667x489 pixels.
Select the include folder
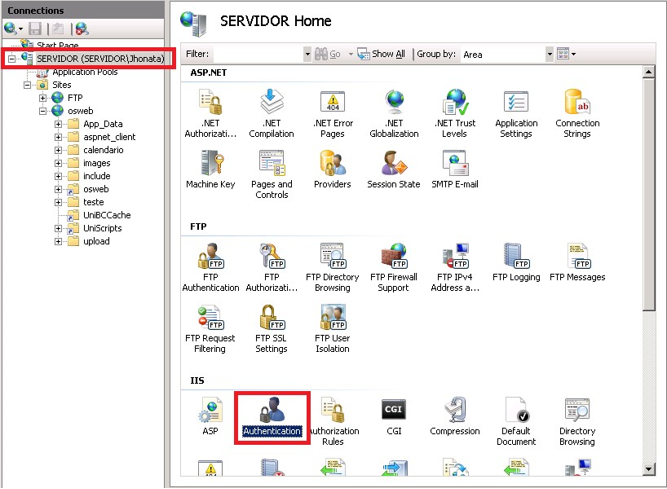pyautogui.click(x=97, y=176)
